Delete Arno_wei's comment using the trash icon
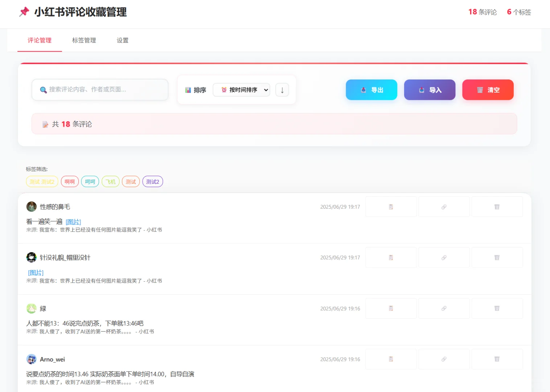Image resolution: width=550 pixels, height=392 pixels. [497, 359]
